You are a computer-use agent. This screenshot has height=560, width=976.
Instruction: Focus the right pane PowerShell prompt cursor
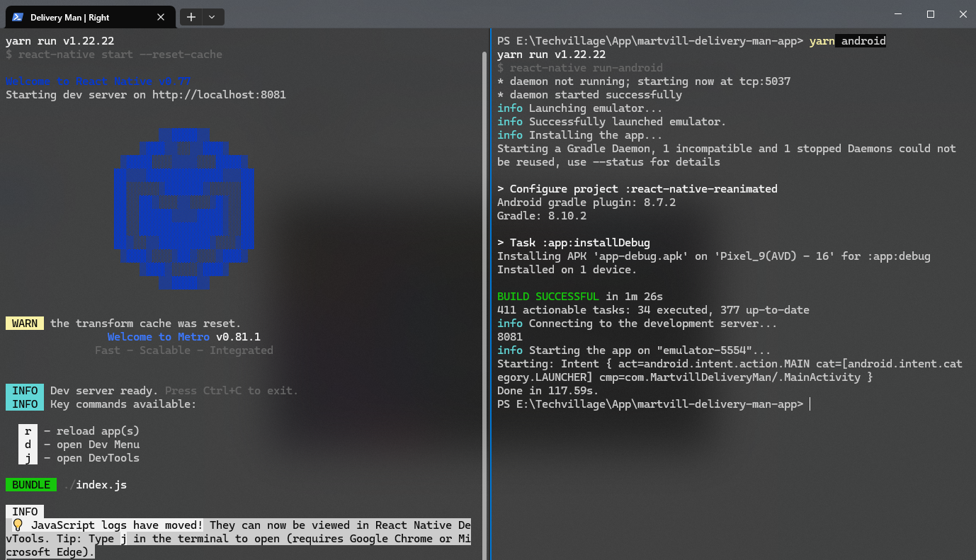coord(809,404)
